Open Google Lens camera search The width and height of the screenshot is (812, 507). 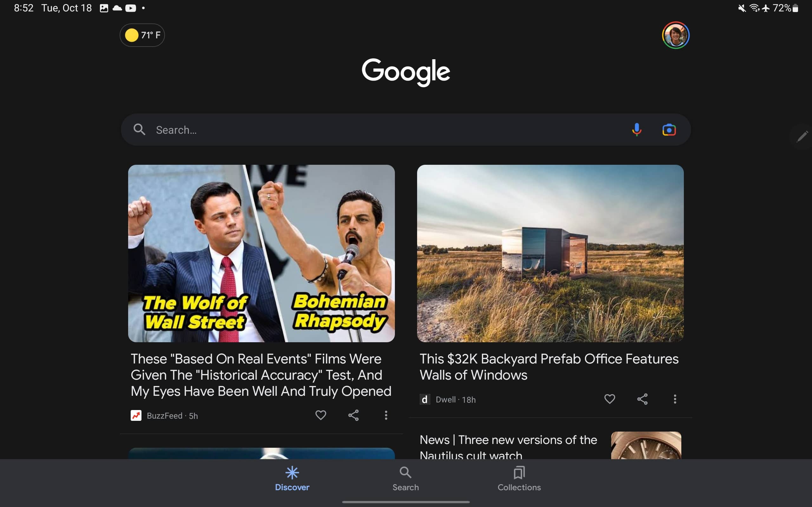pos(669,130)
